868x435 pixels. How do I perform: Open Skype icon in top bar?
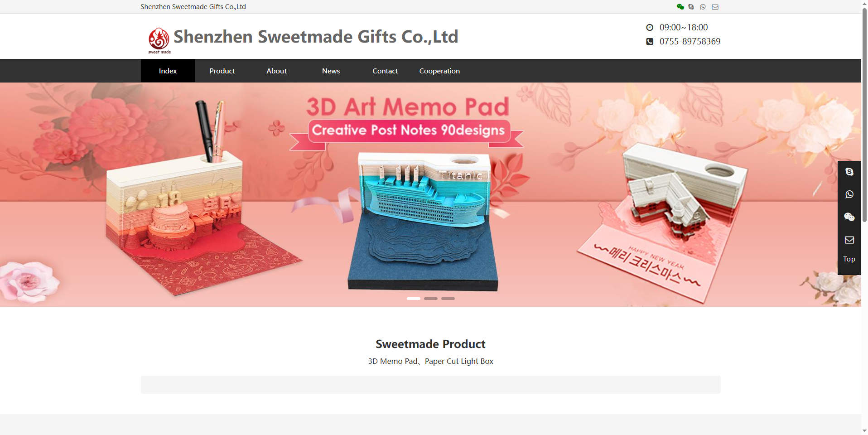tap(691, 7)
